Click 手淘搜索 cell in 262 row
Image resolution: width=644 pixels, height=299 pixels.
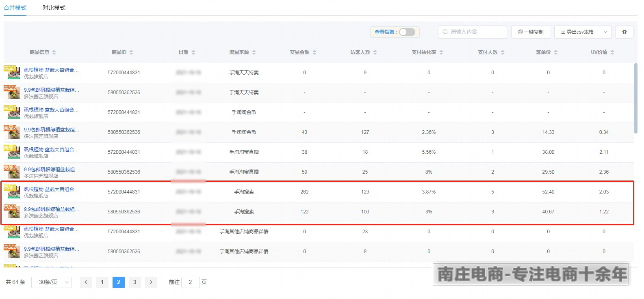click(244, 192)
